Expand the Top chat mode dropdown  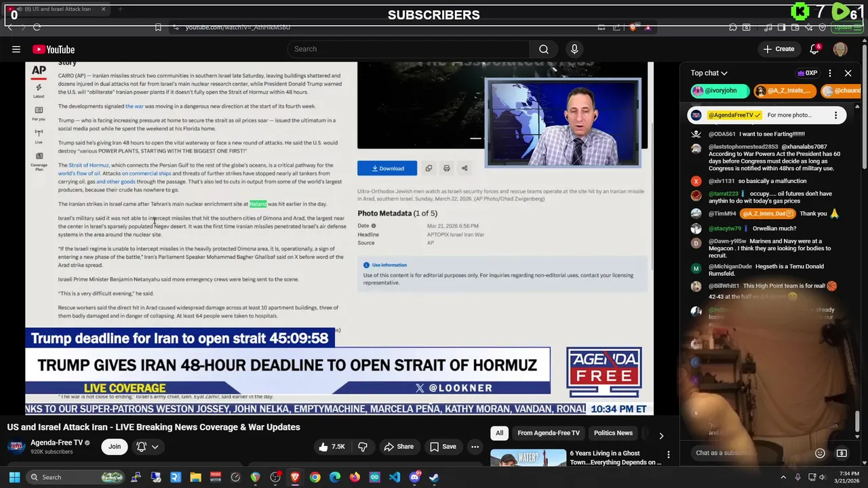(x=709, y=73)
